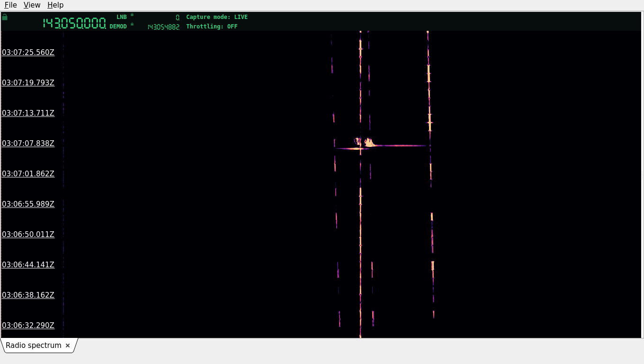Click timestamp 03:07:25.560Z
The image size is (644, 364).
tap(28, 52)
